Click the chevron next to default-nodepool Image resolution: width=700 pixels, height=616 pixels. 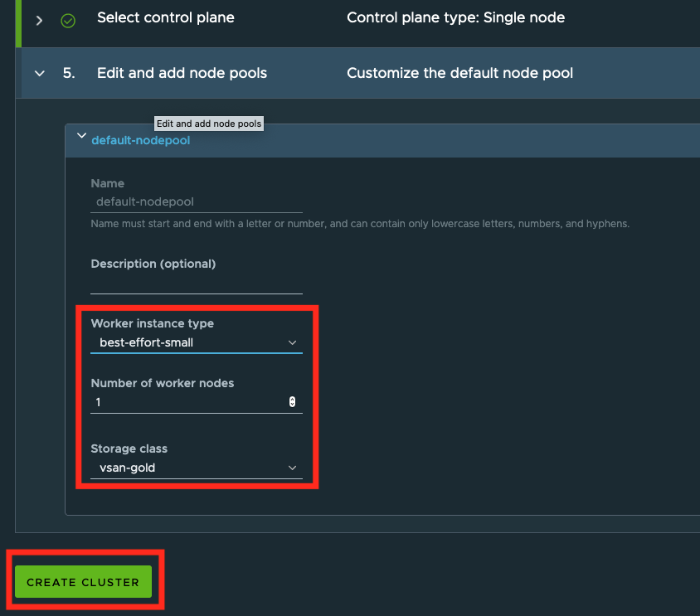click(81, 134)
